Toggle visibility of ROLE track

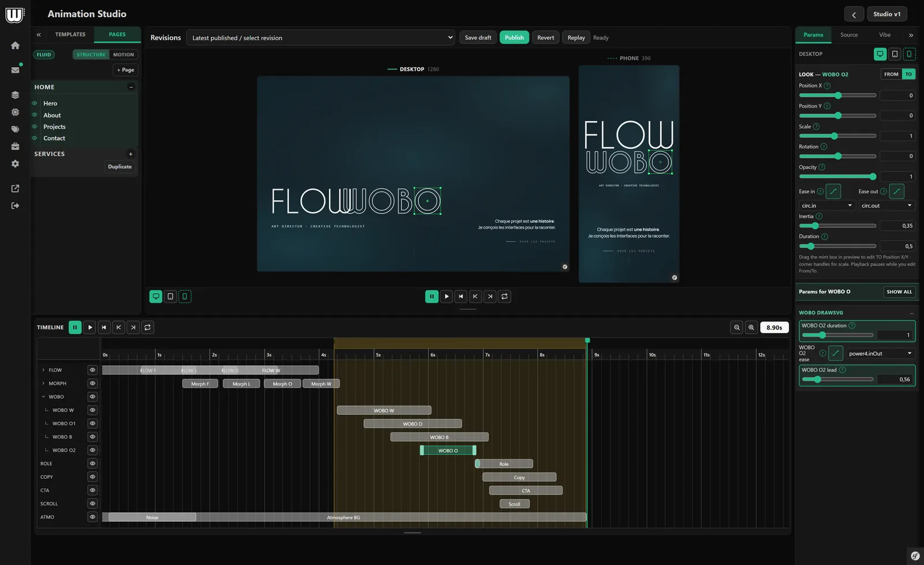tap(92, 463)
